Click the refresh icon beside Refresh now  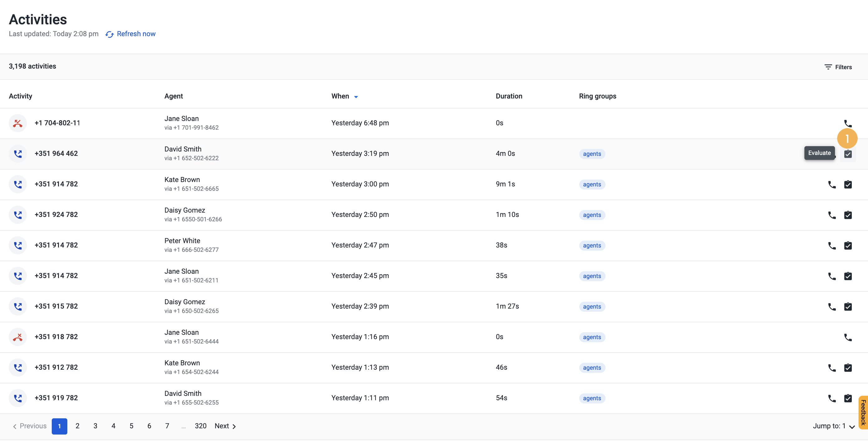point(109,34)
